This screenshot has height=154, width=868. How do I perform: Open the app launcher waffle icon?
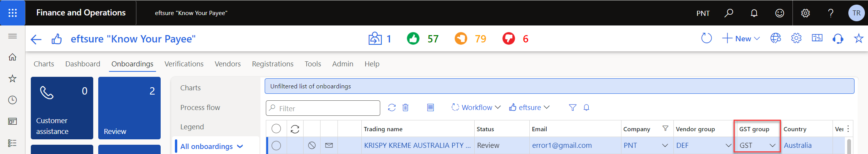(x=13, y=13)
